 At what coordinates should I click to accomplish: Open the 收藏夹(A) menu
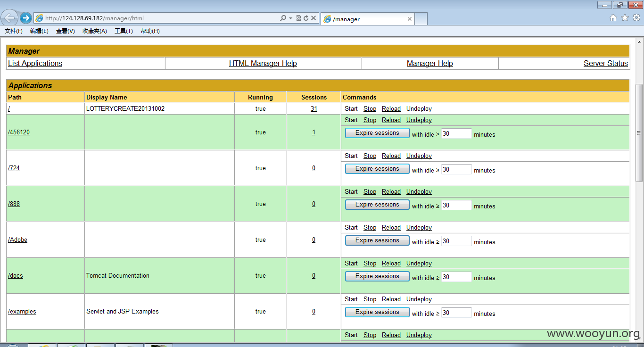(95, 31)
